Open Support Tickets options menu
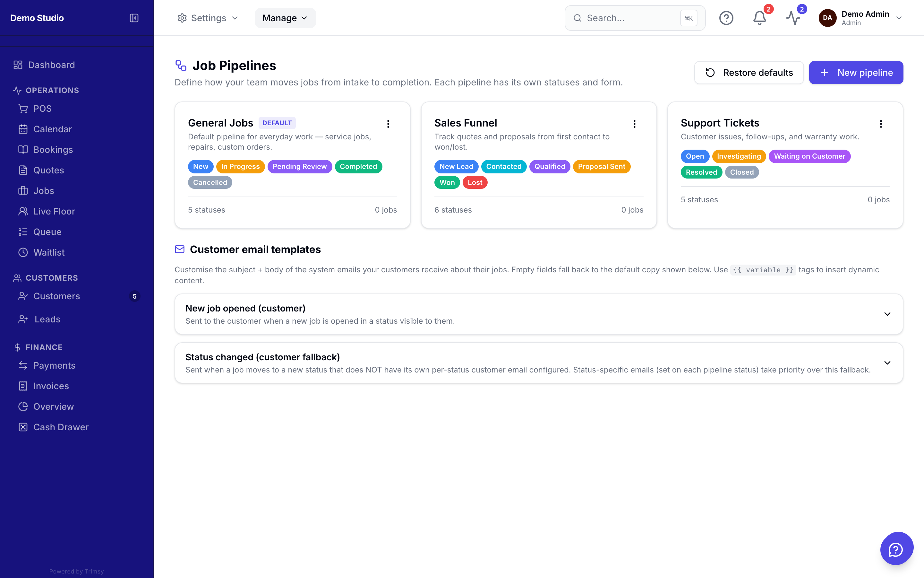Image resolution: width=924 pixels, height=578 pixels. click(x=880, y=124)
